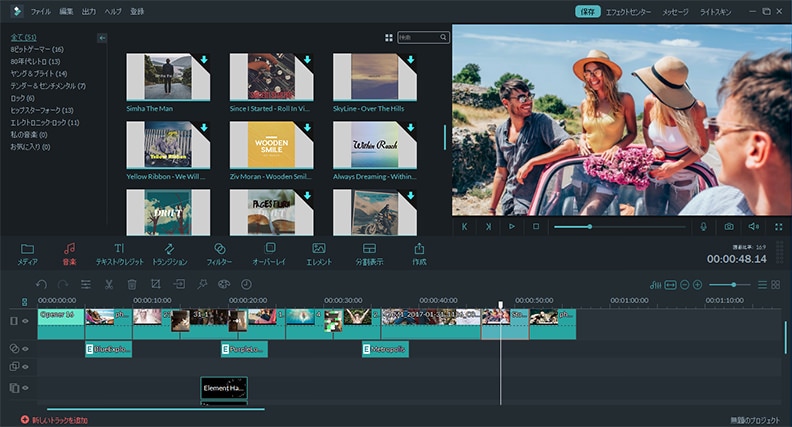Viewport: 792px width, 427px height.
Task: Click zoom-to-fit timeline icon
Action: [x=670, y=285]
